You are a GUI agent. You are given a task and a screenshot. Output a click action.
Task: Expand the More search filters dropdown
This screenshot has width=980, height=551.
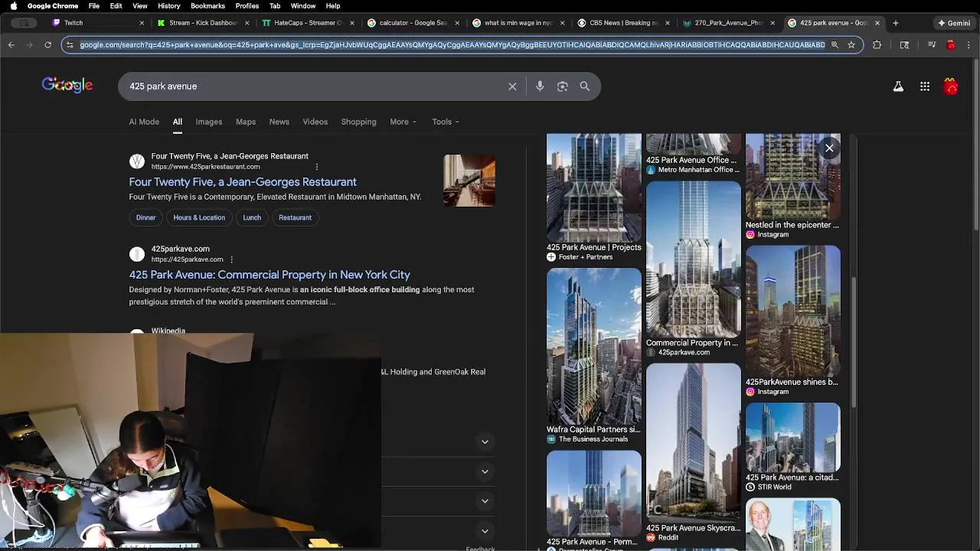point(403,122)
